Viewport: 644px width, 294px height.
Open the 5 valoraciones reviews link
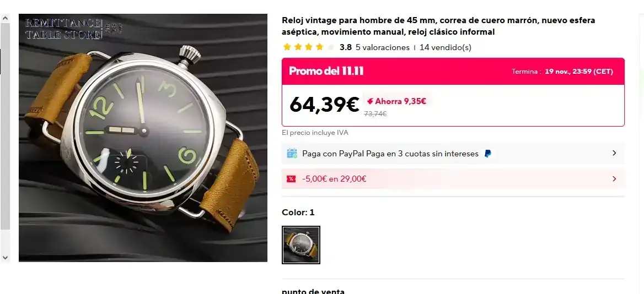coord(383,47)
